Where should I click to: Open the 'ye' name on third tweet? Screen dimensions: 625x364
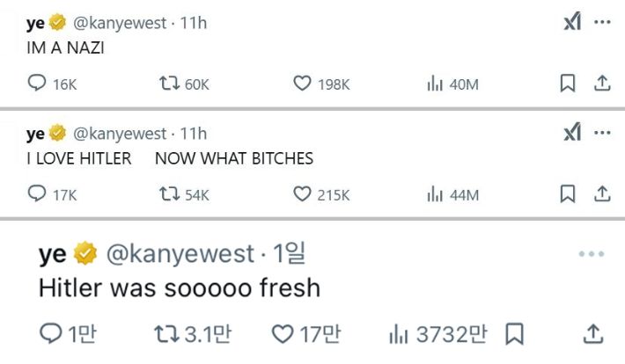pyautogui.click(x=53, y=254)
